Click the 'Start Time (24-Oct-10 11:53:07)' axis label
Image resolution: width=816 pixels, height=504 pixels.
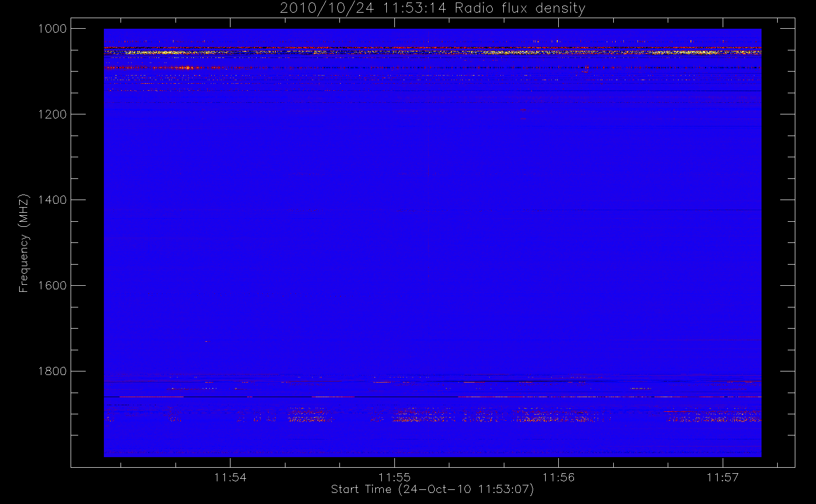pos(432,489)
